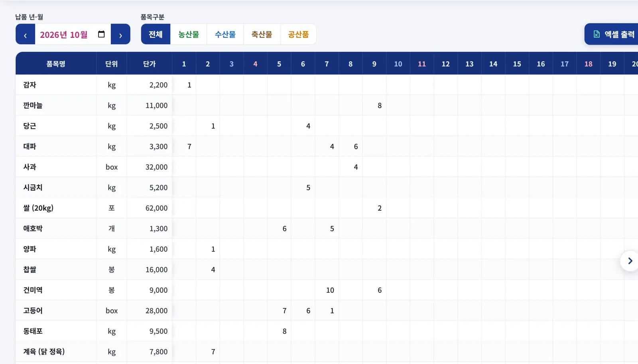Click the 감자 item name
638x364 pixels.
(x=30, y=85)
